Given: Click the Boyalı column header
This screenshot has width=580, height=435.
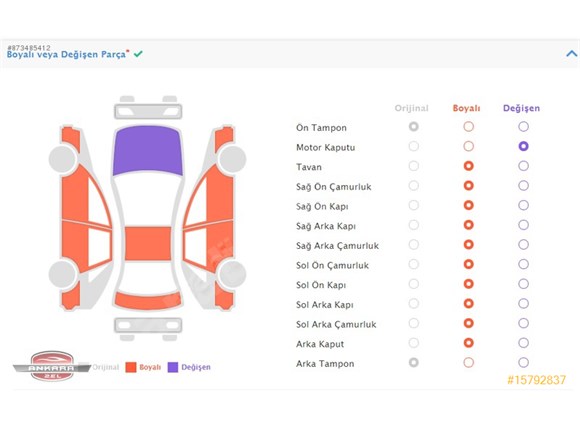Looking at the screenshot, I should (x=466, y=108).
